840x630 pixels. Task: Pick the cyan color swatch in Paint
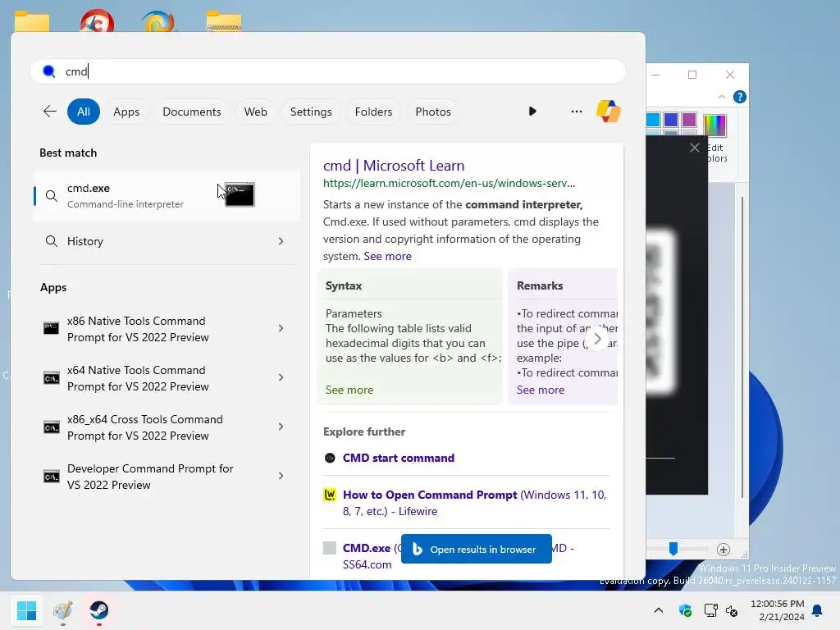tap(652, 120)
